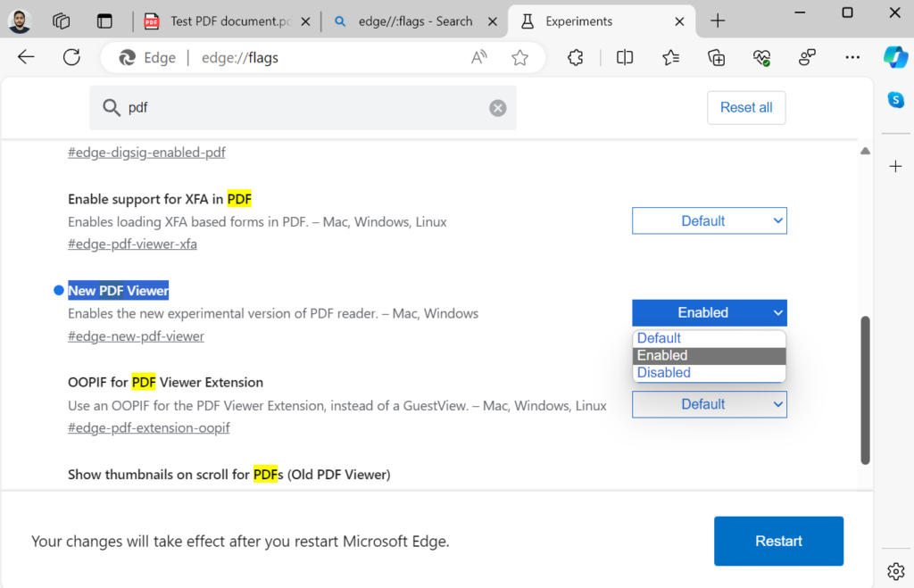The height and width of the screenshot is (588, 914).
Task: Click the Refresh page icon
Action: (71, 57)
